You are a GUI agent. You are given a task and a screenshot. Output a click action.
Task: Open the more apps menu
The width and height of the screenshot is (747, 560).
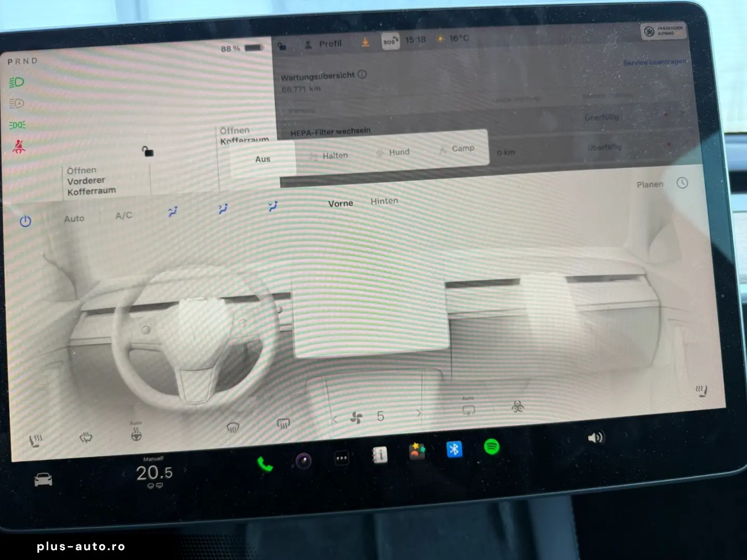(x=341, y=458)
